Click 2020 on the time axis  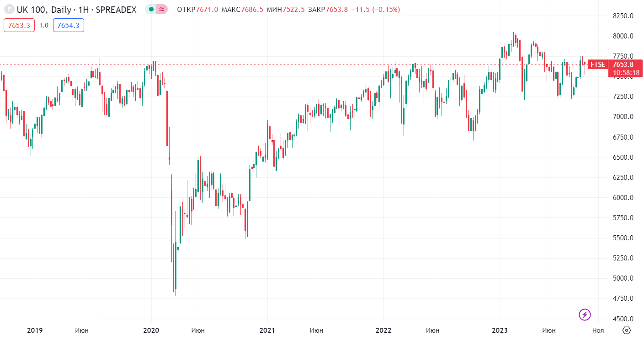tap(151, 330)
